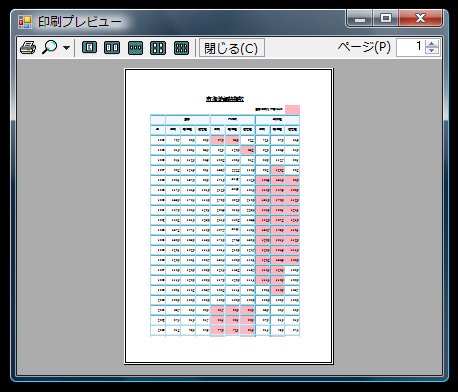Select the four-page layout icon

(158, 48)
